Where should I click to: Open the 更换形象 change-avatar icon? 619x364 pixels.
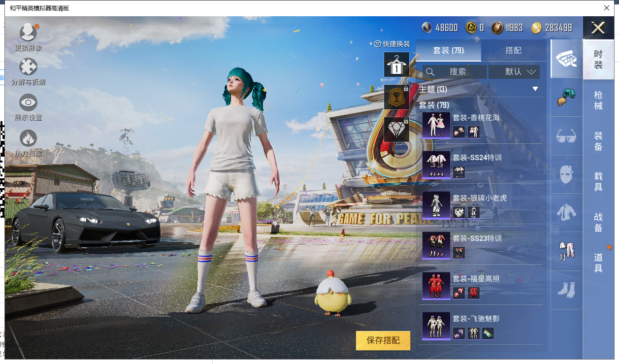tap(28, 33)
